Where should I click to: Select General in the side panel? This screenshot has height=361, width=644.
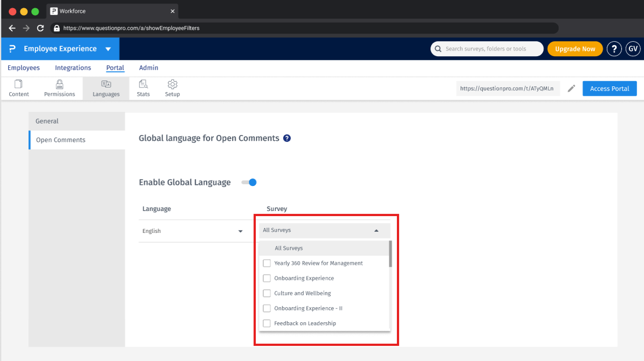click(x=77, y=121)
